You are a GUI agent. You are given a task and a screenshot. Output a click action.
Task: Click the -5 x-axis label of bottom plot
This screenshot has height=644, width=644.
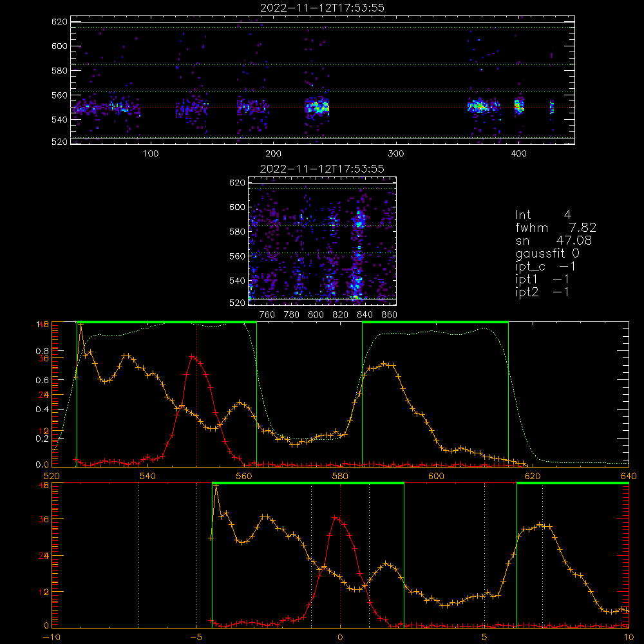(x=196, y=638)
